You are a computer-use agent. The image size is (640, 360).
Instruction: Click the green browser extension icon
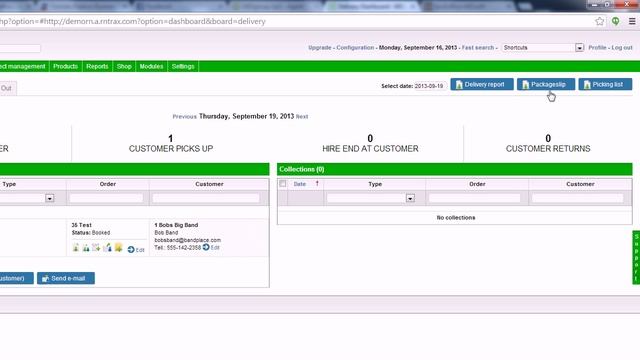(615, 21)
